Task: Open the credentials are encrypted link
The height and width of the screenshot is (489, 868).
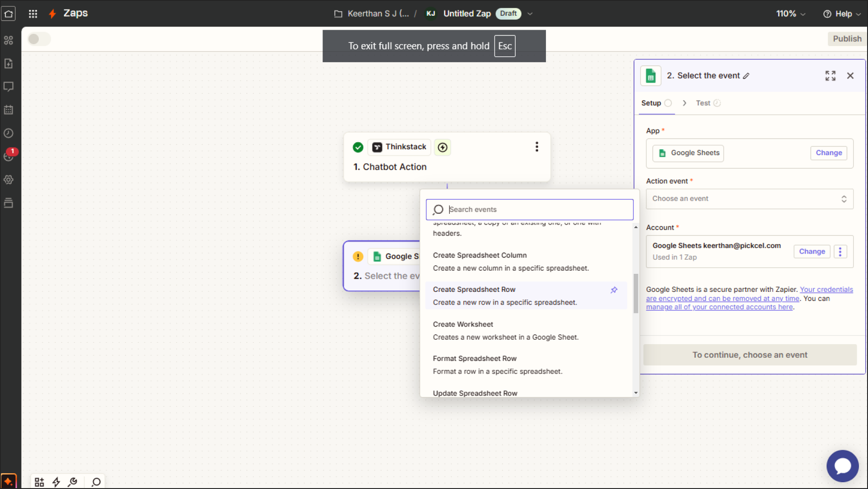Action: [x=749, y=294]
